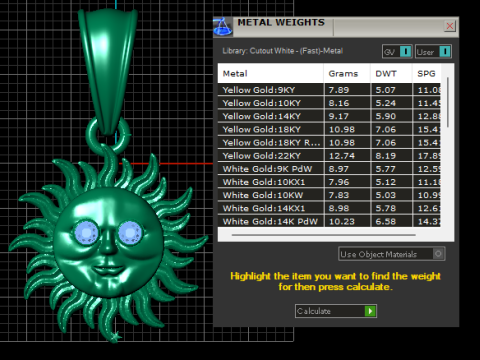Image resolution: width=480 pixels, height=360 pixels.
Task: Toggle the GV switch
Action: (397, 52)
